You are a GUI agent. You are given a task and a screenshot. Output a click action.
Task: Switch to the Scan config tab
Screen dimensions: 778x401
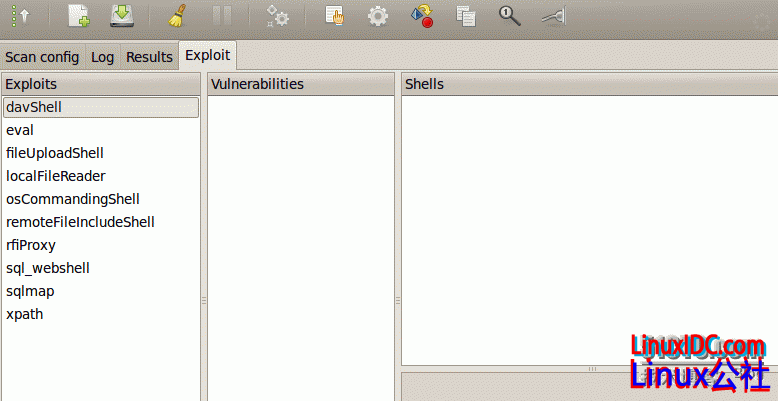(x=42, y=57)
